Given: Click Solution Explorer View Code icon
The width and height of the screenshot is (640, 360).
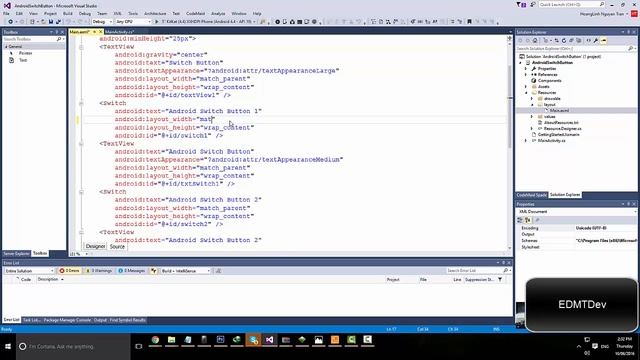Looking at the screenshot, I should pyautogui.click(x=589, y=40).
